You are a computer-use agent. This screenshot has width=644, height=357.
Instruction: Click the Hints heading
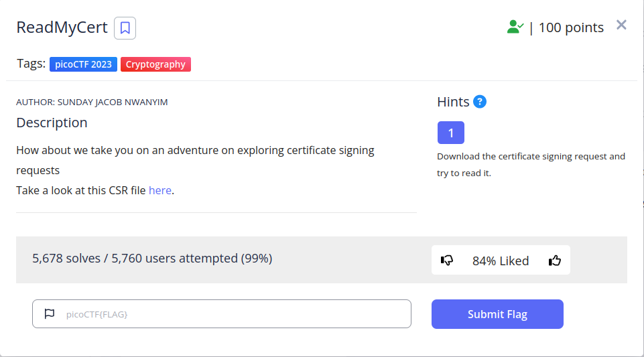453,102
